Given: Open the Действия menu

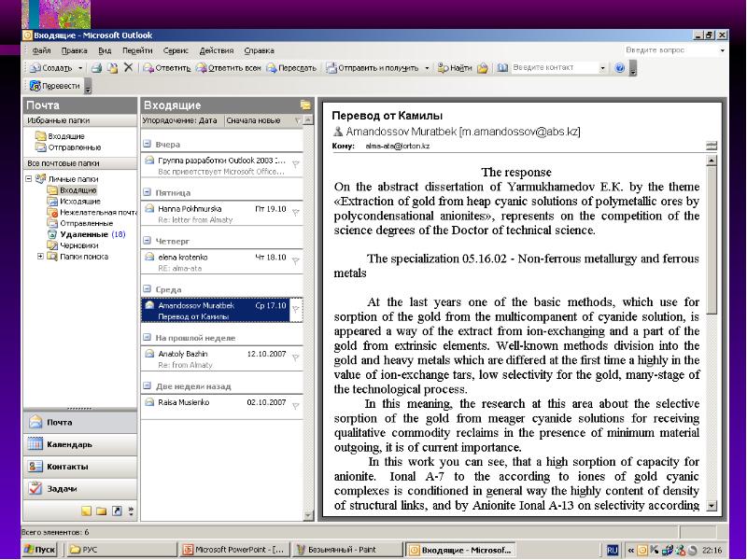Looking at the screenshot, I should [x=217, y=50].
